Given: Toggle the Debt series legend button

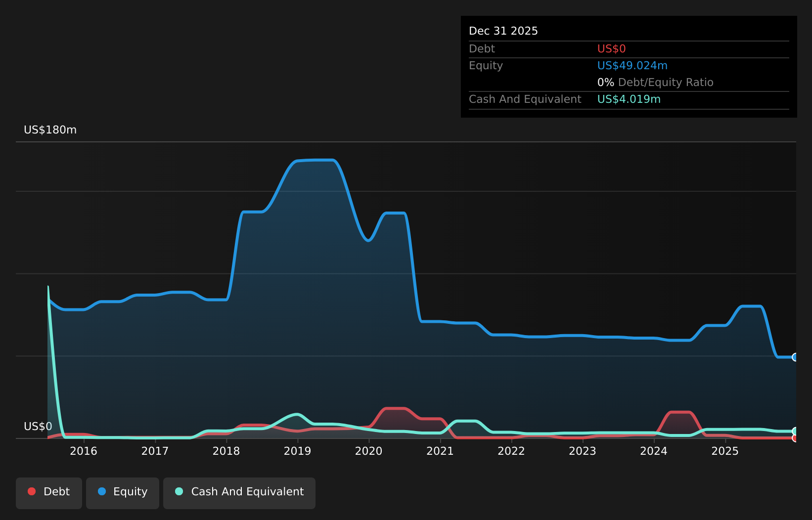Looking at the screenshot, I should pos(49,493).
